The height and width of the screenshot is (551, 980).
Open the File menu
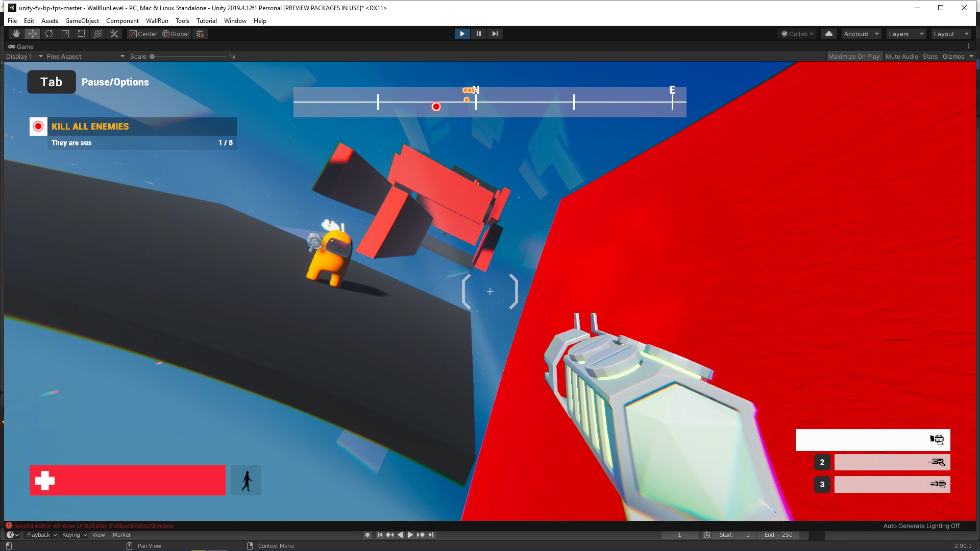click(x=12, y=21)
